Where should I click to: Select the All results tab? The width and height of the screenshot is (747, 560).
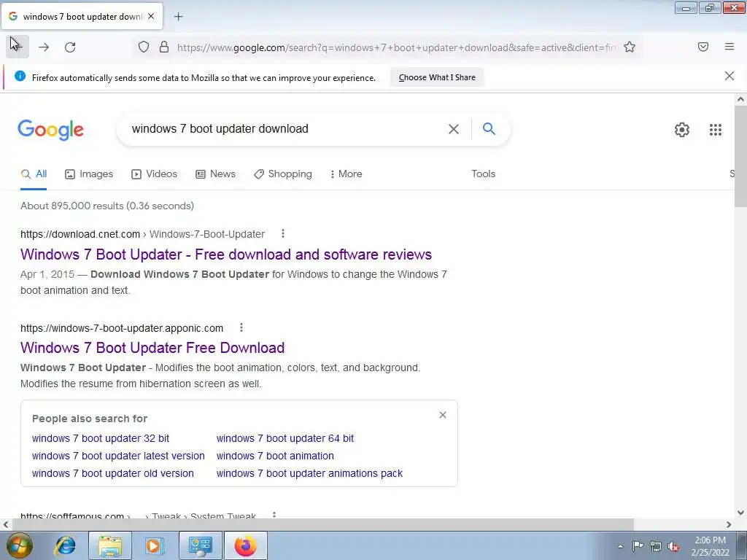tap(34, 174)
